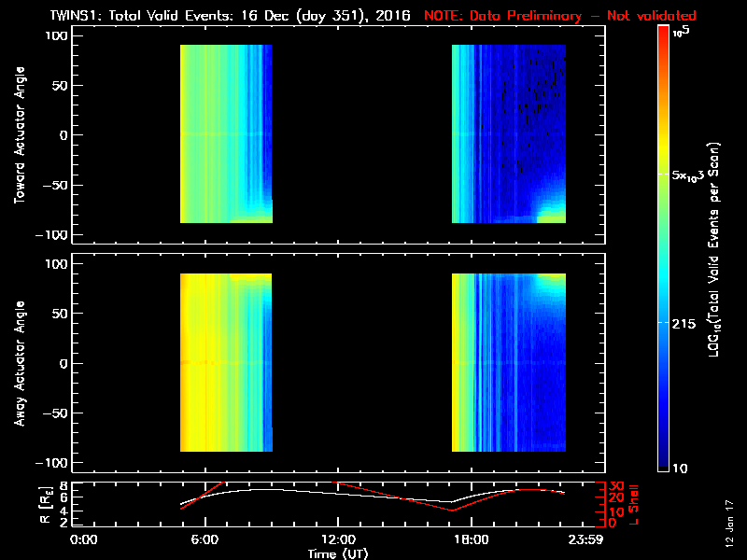Click the right data block in Away panel

509,362
